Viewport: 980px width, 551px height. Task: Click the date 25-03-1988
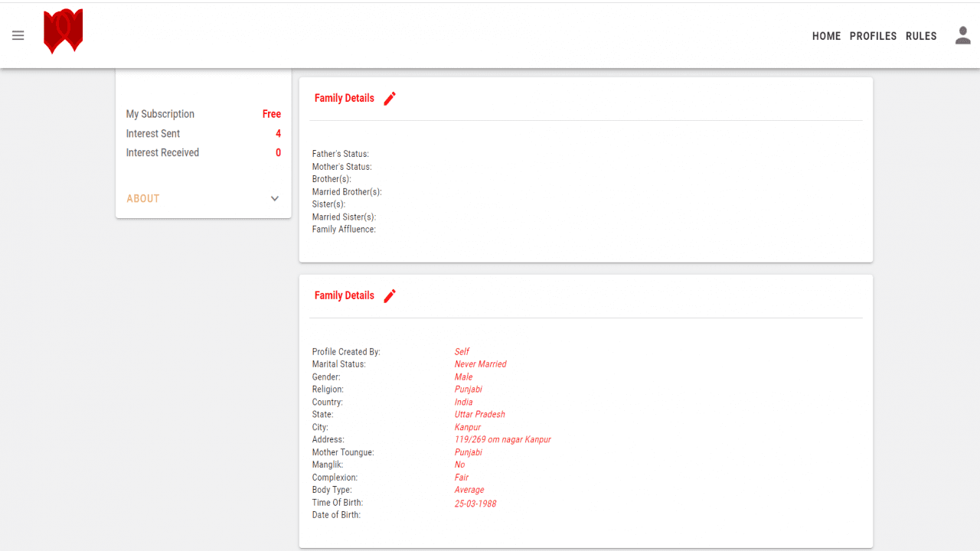coord(475,504)
